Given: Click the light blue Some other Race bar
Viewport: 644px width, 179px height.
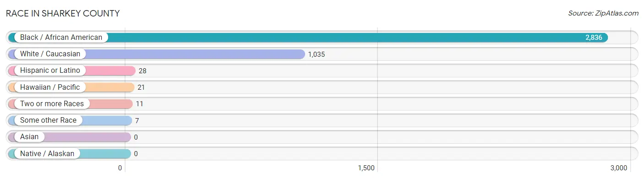Looking at the screenshot, I should [70, 120].
